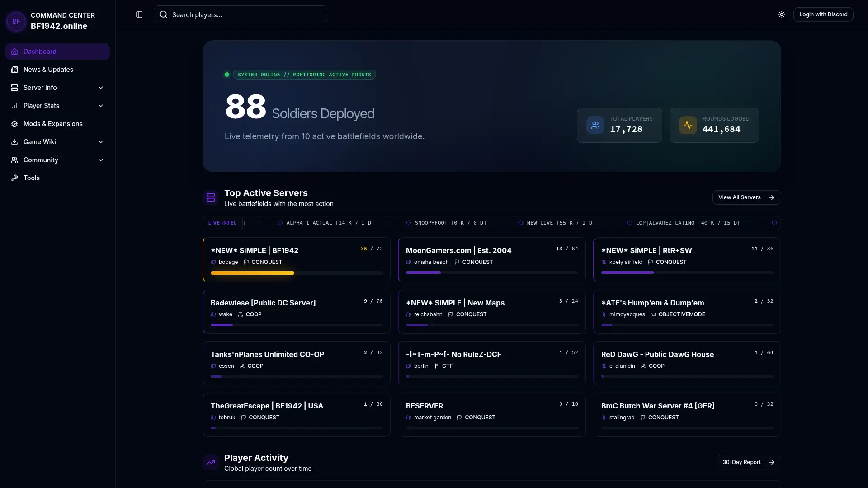Click the Tanks'nPlanes Unlimited CO-OP title
868x488 pixels.
click(267, 354)
